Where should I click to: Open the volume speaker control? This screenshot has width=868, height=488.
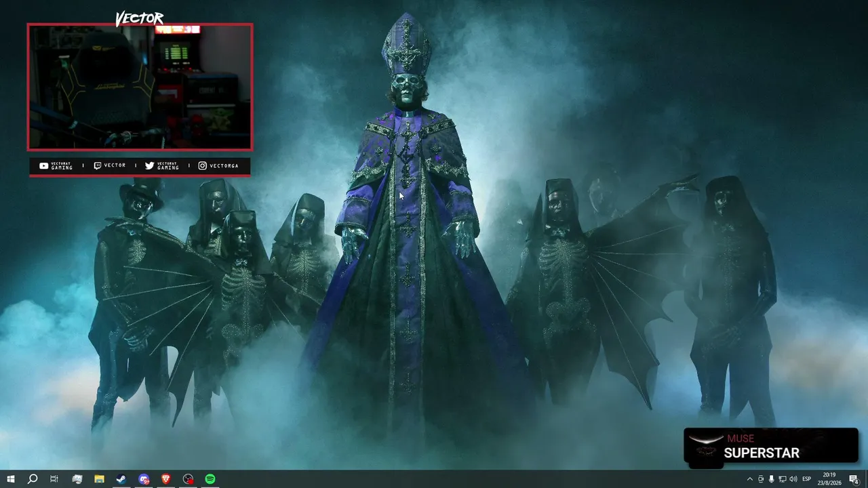[x=793, y=479]
